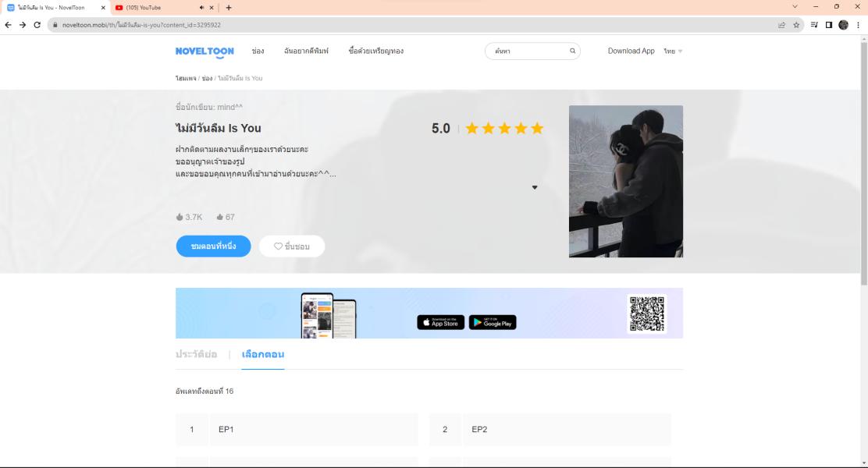Image resolution: width=868 pixels, height=468 pixels.
Task: Switch to the ประวัติย่อ tab
Action: (196, 354)
